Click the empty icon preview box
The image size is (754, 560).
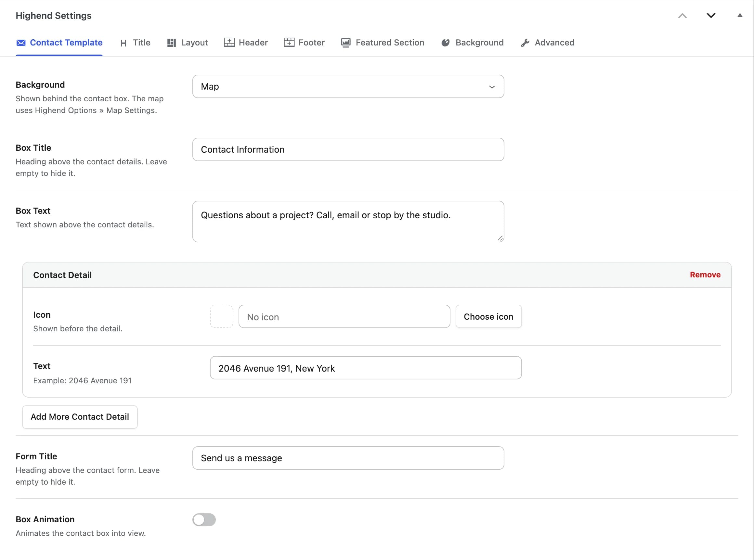coord(221,317)
